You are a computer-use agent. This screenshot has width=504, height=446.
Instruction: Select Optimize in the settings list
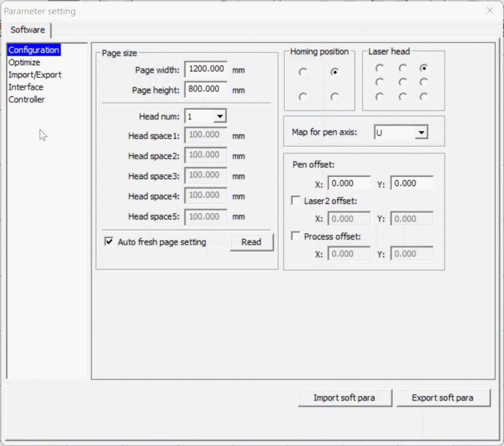pos(25,63)
